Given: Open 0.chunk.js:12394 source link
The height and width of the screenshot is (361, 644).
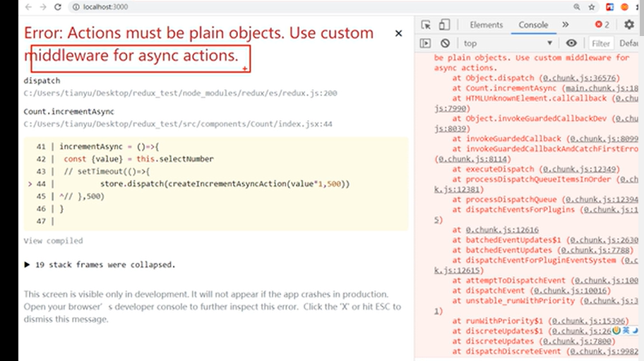Looking at the screenshot, I should [602, 199].
